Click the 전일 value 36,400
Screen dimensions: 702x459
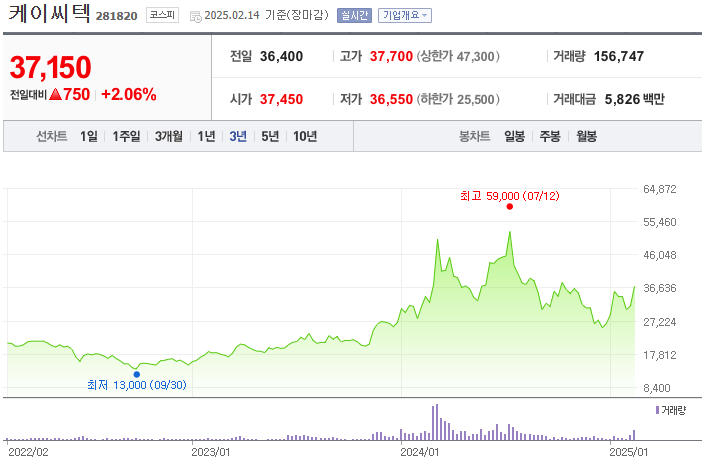[x=282, y=56]
